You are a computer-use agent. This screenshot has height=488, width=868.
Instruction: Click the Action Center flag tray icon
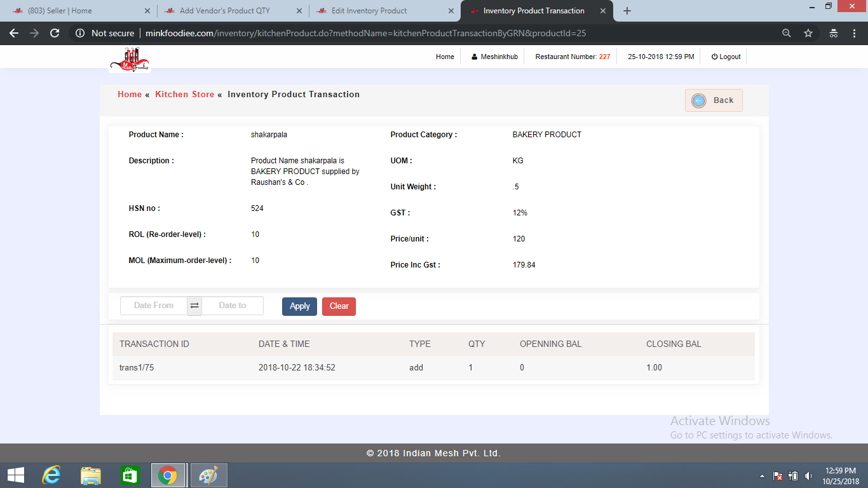(778, 476)
